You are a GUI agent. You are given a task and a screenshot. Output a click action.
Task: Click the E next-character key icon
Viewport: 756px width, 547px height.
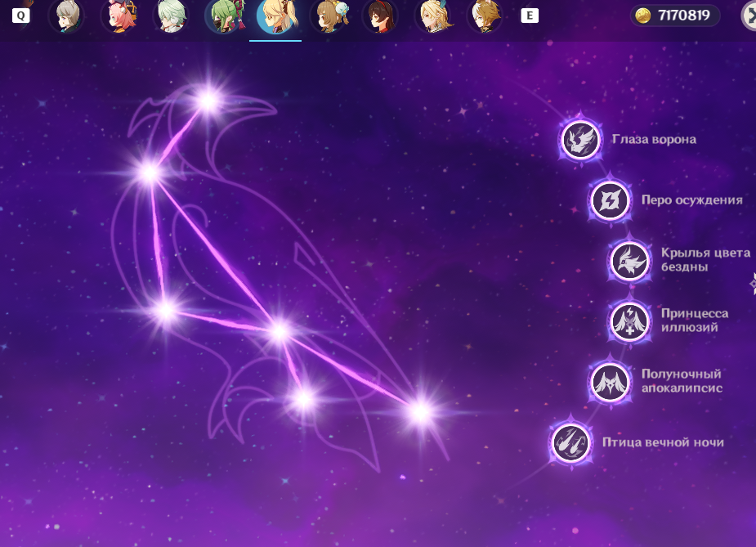(x=530, y=16)
